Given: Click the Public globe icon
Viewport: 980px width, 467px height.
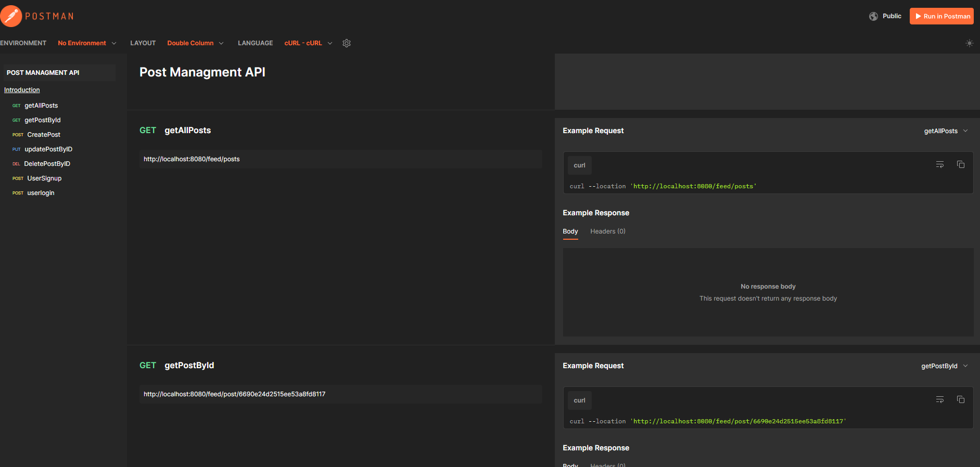Looking at the screenshot, I should point(873,16).
